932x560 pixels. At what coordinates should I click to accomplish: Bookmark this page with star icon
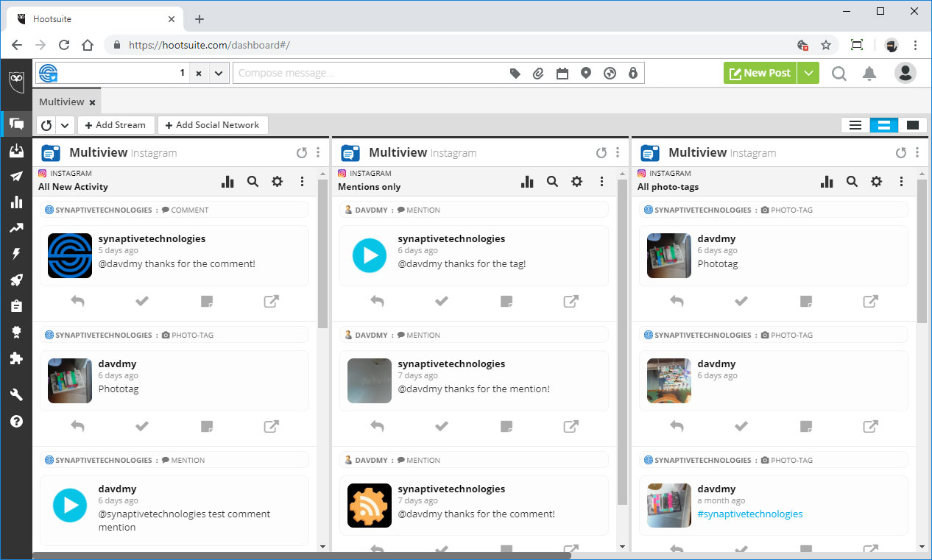point(826,45)
